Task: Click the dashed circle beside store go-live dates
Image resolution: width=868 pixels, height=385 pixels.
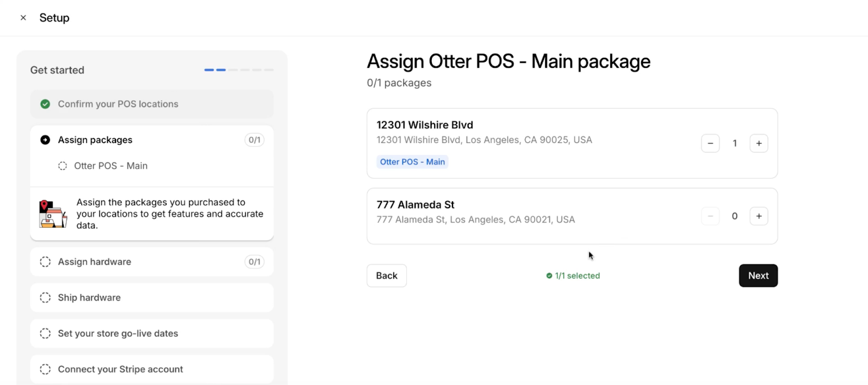Action: pyautogui.click(x=46, y=333)
